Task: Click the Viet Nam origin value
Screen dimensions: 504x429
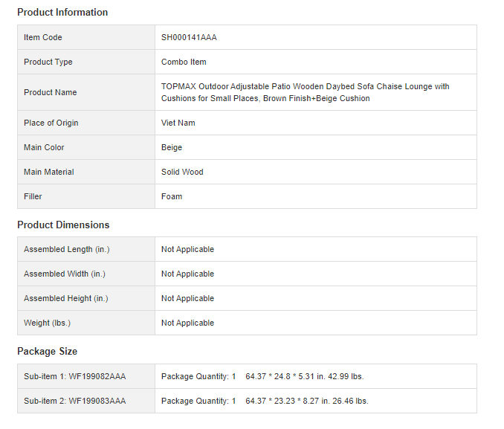Action: [x=178, y=123]
